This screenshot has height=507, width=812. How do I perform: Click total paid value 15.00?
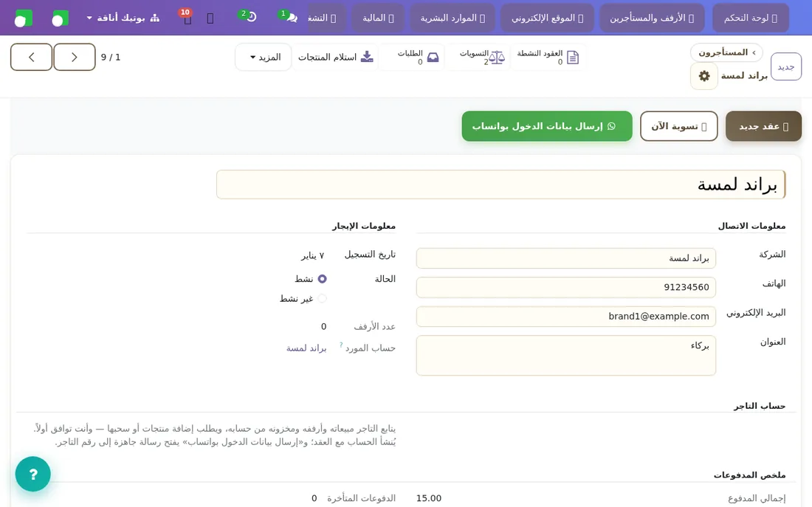tap(429, 498)
